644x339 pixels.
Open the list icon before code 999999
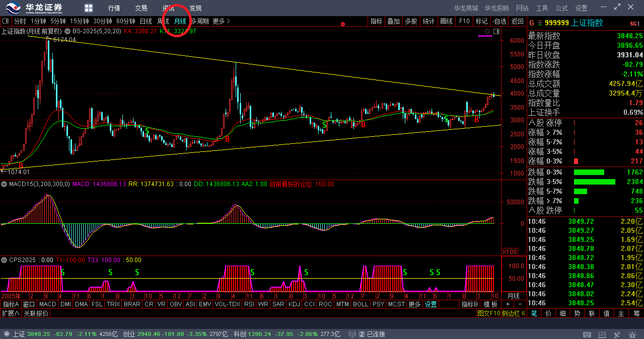pos(540,23)
